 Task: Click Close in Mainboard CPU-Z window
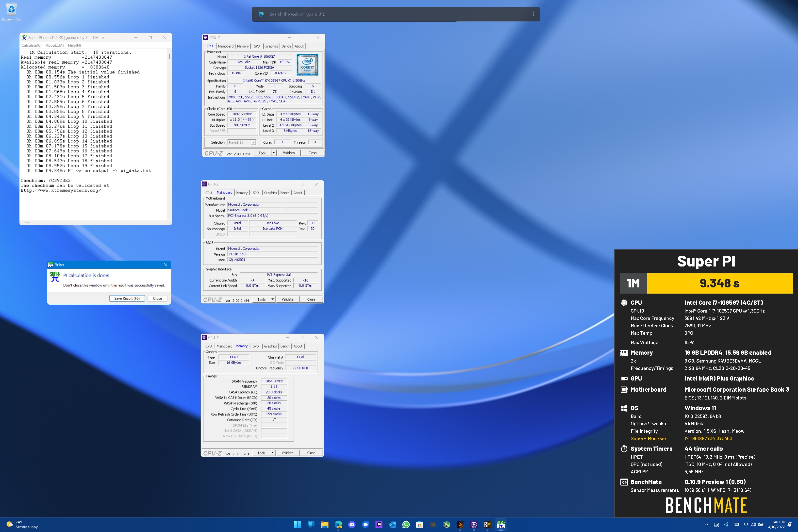pos(311,299)
